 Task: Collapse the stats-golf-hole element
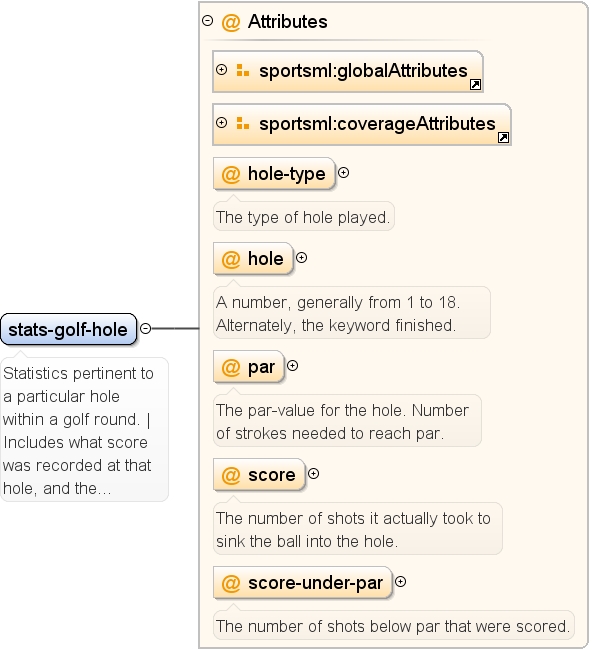(145, 328)
